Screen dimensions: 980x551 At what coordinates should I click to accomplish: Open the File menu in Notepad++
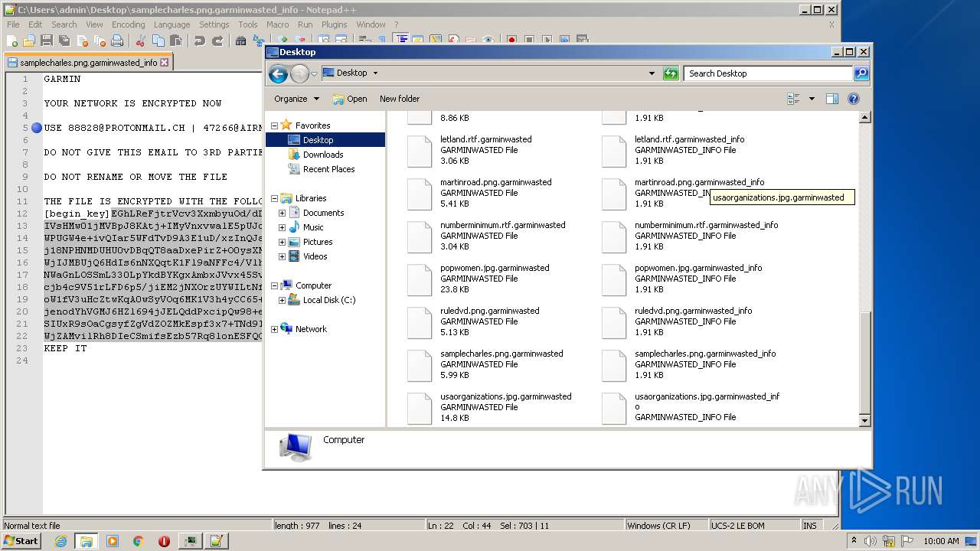(x=13, y=24)
